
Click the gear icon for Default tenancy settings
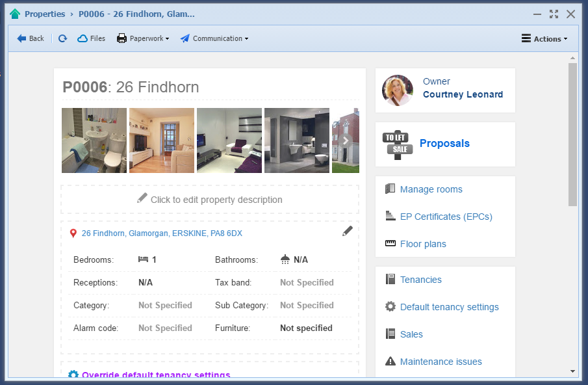point(390,306)
